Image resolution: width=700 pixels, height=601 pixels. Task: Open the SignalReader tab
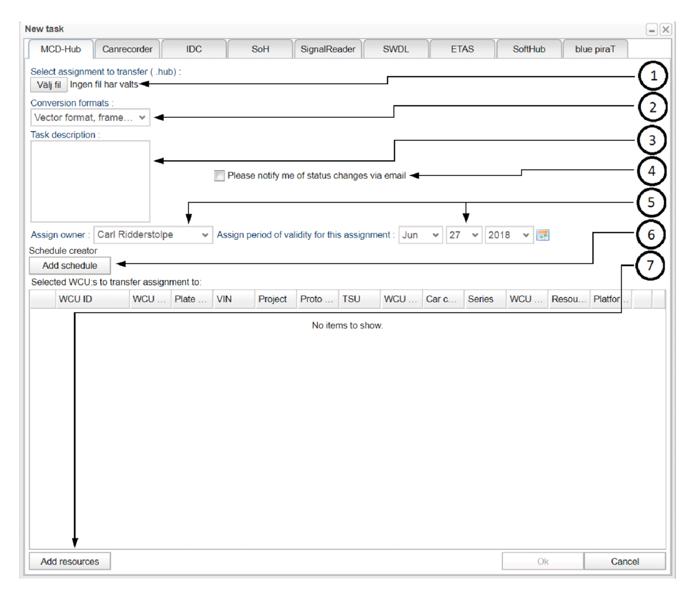327,49
